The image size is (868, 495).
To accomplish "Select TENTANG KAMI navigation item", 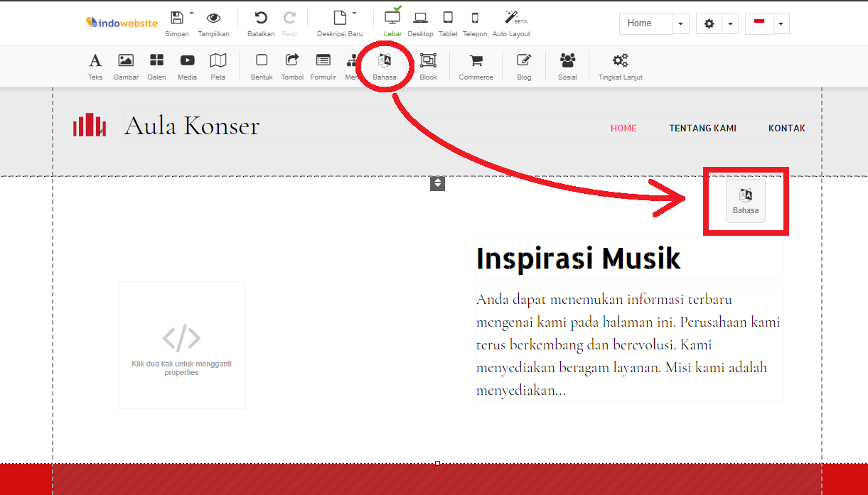I will tap(702, 129).
